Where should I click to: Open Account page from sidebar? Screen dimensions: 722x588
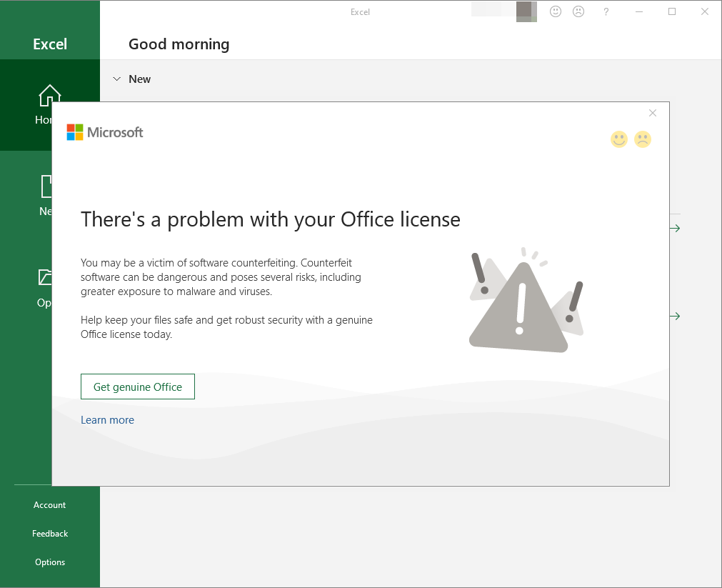[x=50, y=505]
